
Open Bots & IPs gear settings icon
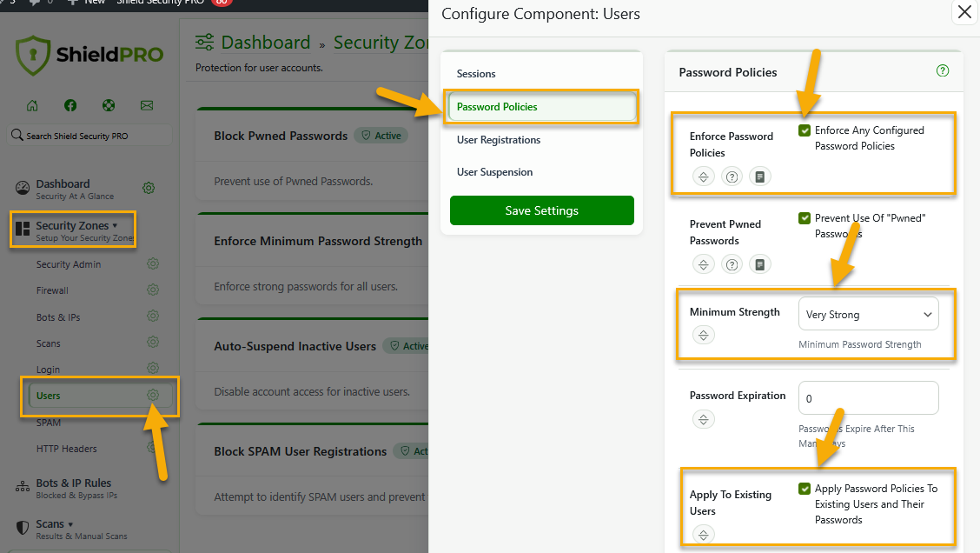(x=153, y=316)
